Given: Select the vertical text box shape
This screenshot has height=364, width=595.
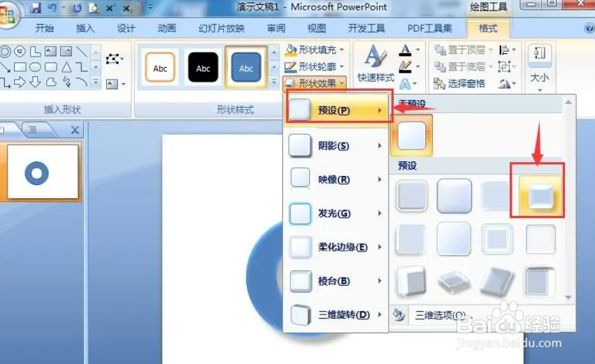Looking at the screenshot, I should pyautogui.click(x=66, y=51).
